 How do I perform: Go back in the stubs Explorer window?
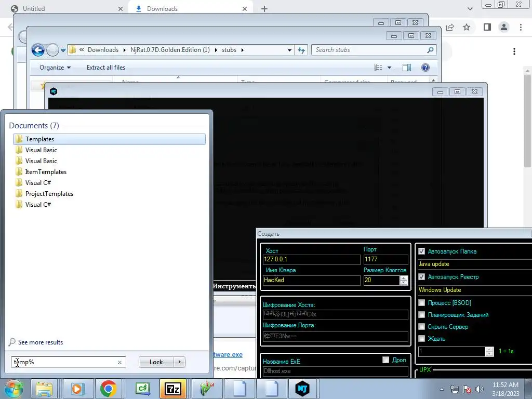(38, 50)
